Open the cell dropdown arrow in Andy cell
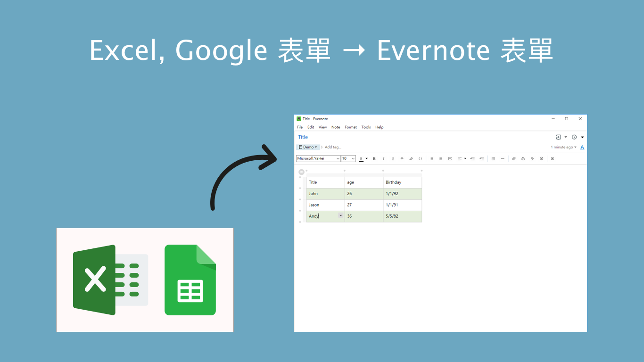Screen dimensions: 644x362 coord(341,215)
